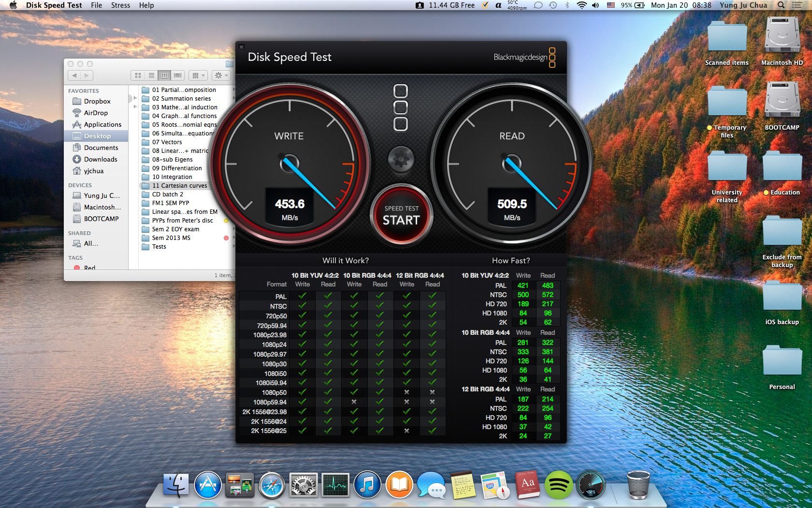
Task: Open Maps from the Dock
Action: (495, 485)
